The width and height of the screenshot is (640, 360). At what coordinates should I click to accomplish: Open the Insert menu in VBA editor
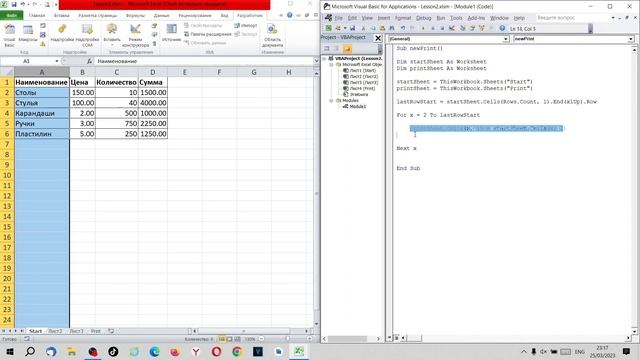(384, 18)
